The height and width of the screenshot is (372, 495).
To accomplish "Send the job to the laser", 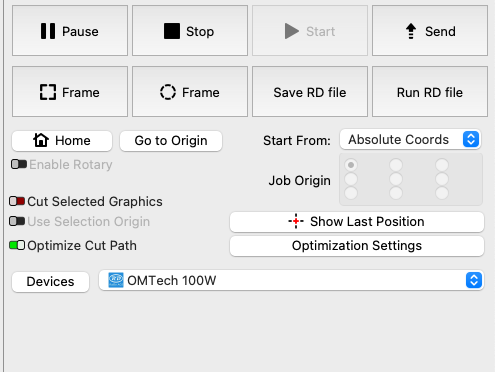I will (x=430, y=31).
